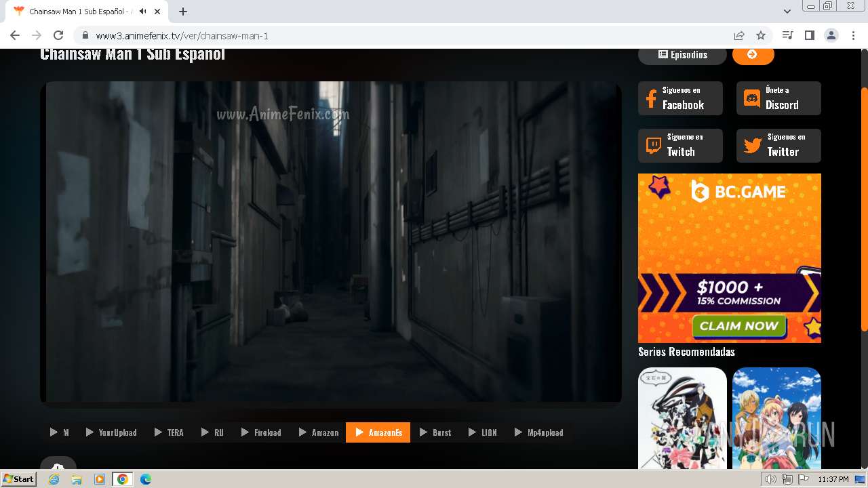Screen dimensions: 868x488
Task: Open the Windows Start menu
Action: [18, 479]
